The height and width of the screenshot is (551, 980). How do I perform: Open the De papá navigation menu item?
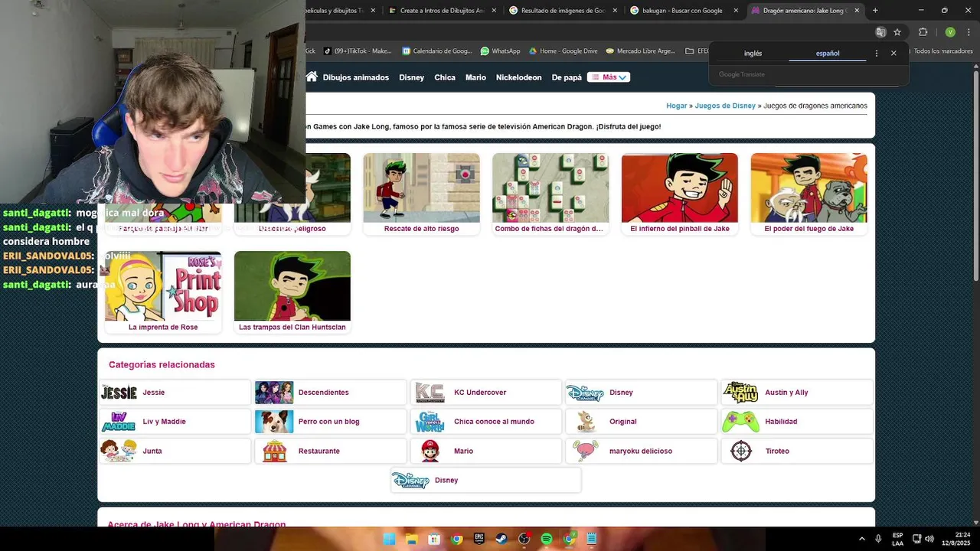(567, 77)
